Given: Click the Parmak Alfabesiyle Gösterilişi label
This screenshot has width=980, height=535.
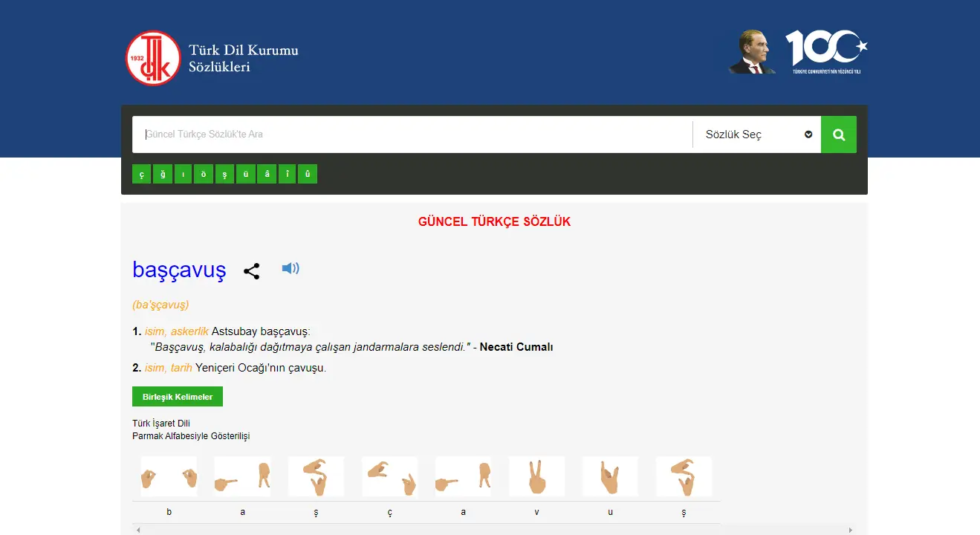Looking at the screenshot, I should click(191, 436).
